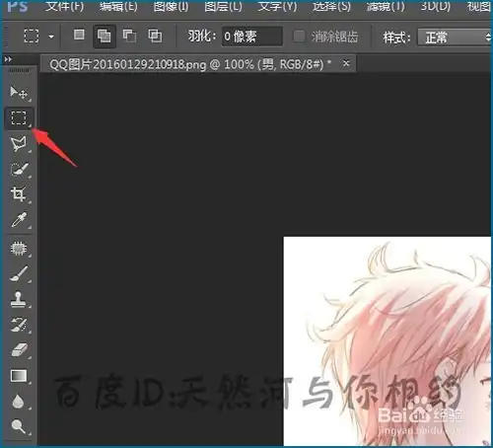Select the Brush tool

coord(19,273)
